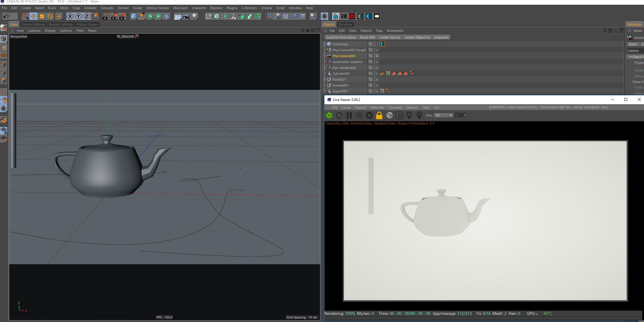
Task: Select Cylinder001 in the object list
Action: tap(341, 74)
